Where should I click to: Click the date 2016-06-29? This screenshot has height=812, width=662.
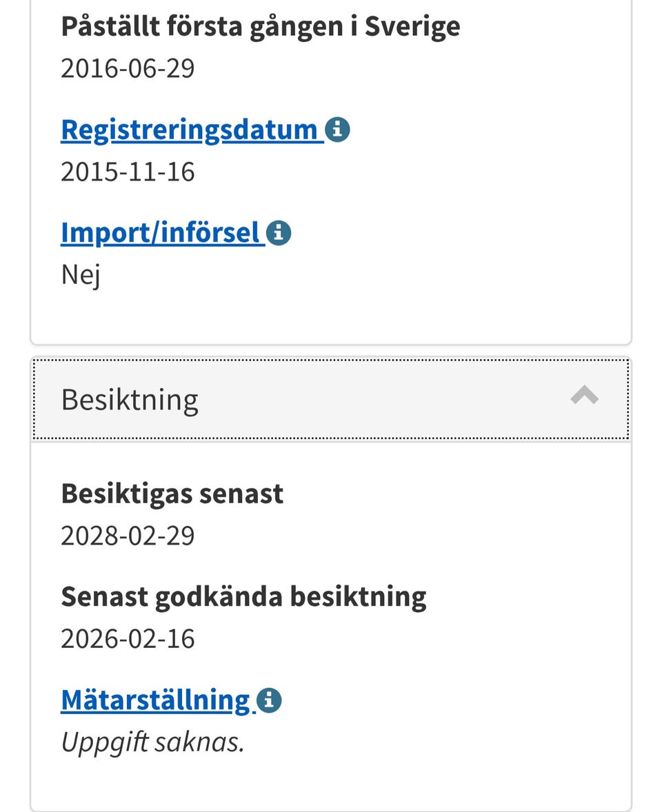[128, 68]
